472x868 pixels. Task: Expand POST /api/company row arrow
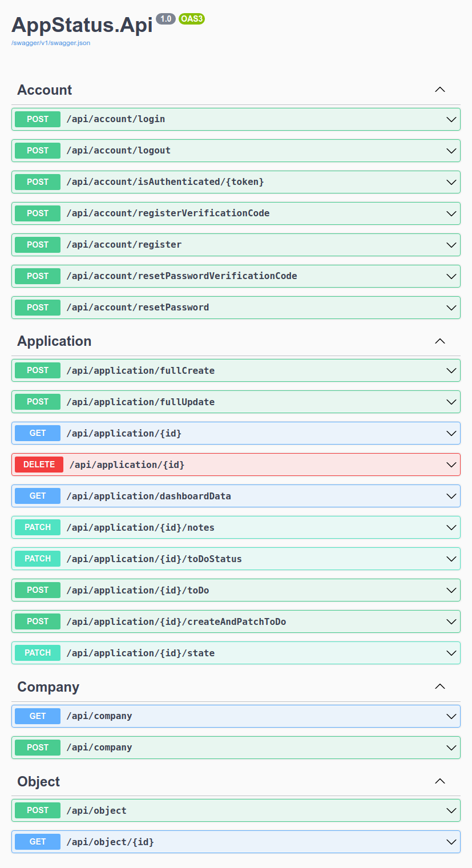451,747
